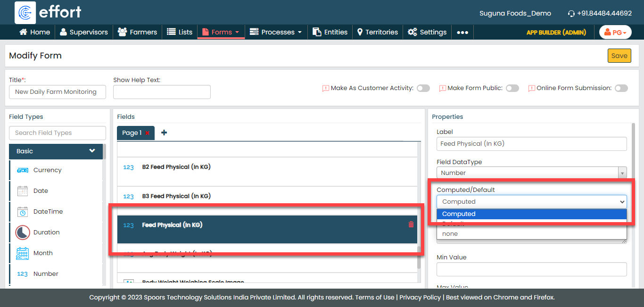Click the Search Field Types box
The image size is (644, 307).
(x=58, y=133)
